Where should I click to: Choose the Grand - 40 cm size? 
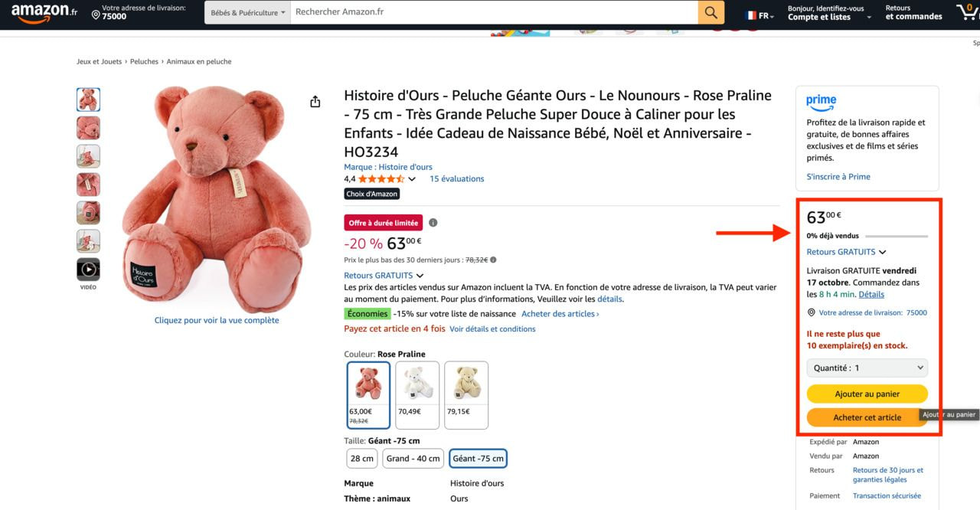pyautogui.click(x=413, y=459)
